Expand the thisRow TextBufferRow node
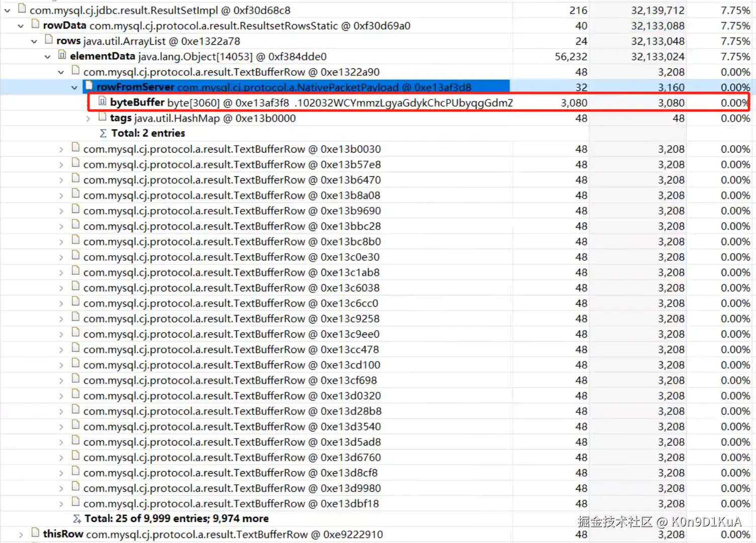The height and width of the screenshot is (543, 756). (x=21, y=534)
